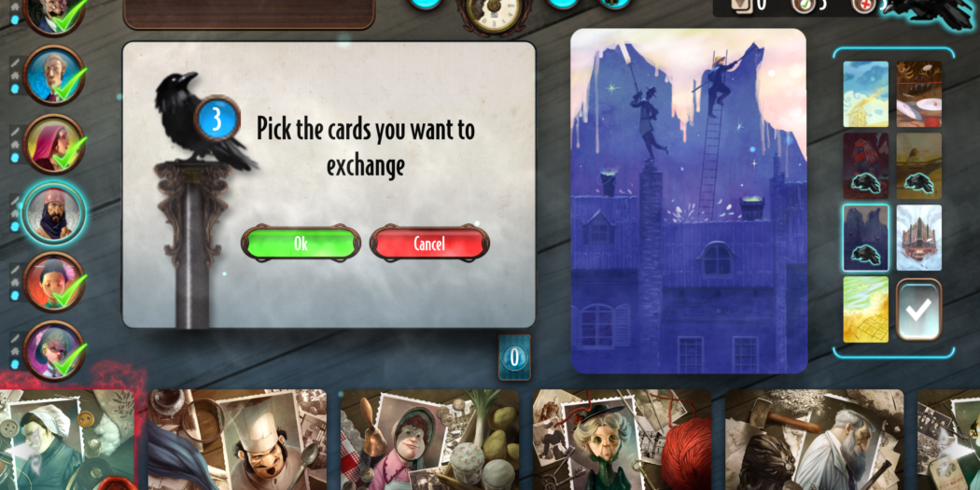Image resolution: width=980 pixels, height=490 pixels.
Task: Confirm exchange with the green Ok button
Action: (x=301, y=243)
